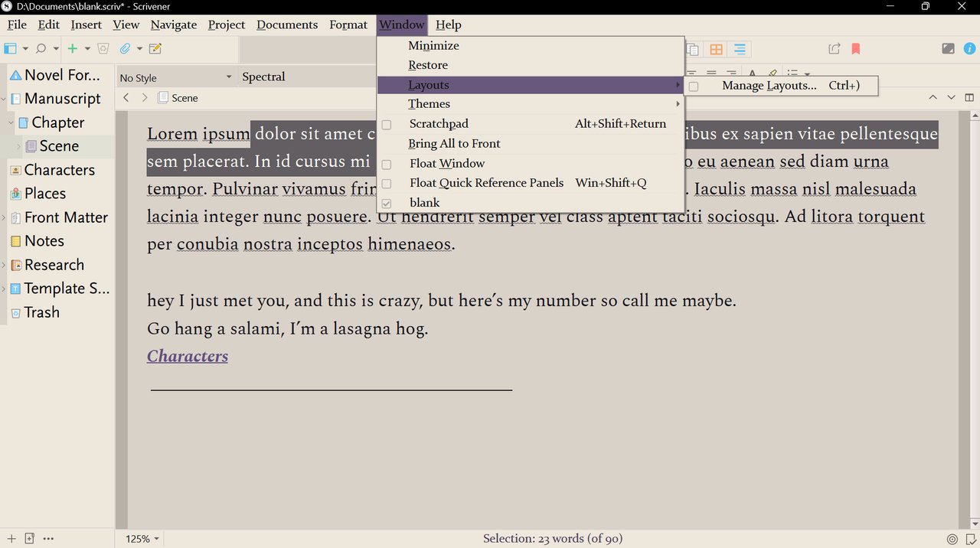Expand the Scene item arrow
The width and height of the screenshot is (980, 548).
tap(19, 146)
